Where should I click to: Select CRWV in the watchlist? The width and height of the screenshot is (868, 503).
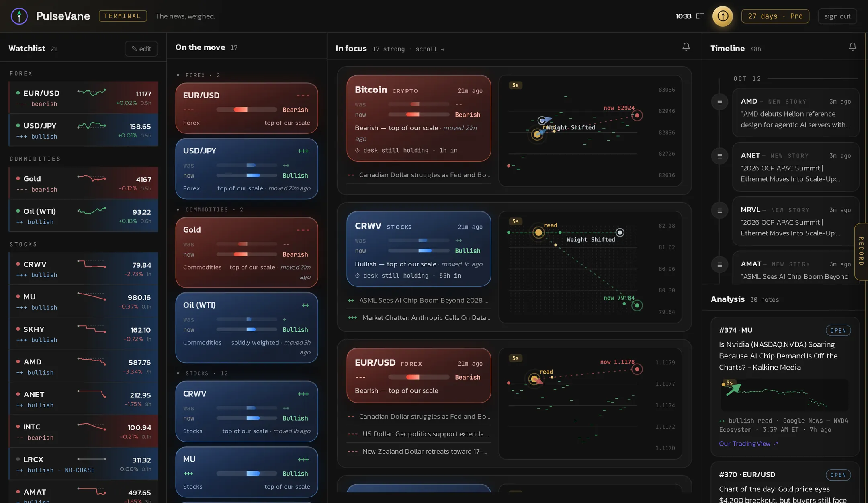[83, 269]
